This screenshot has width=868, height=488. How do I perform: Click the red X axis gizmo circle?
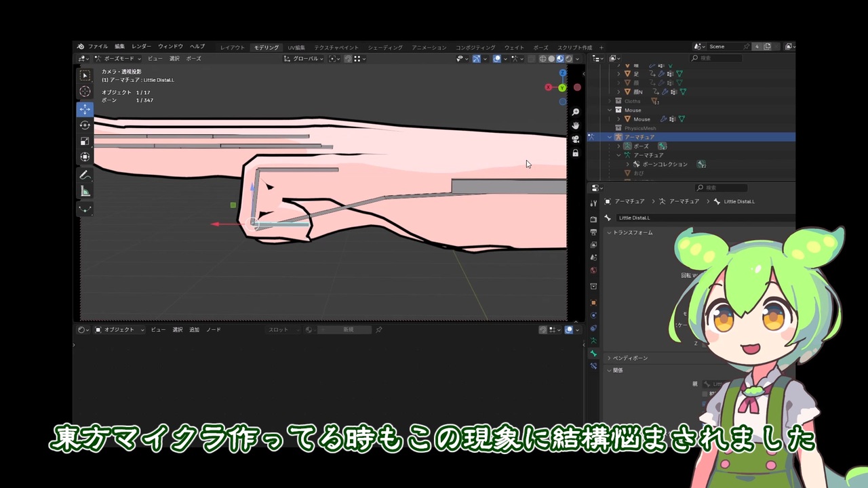(549, 87)
